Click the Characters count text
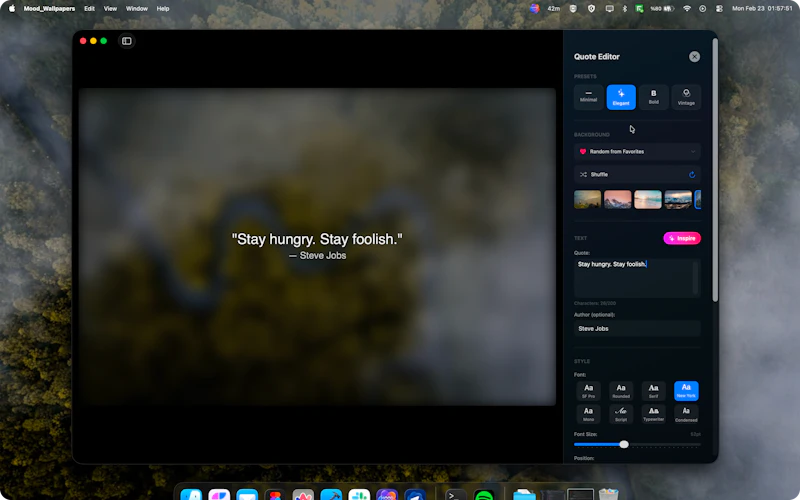The image size is (800, 500). 594,304
